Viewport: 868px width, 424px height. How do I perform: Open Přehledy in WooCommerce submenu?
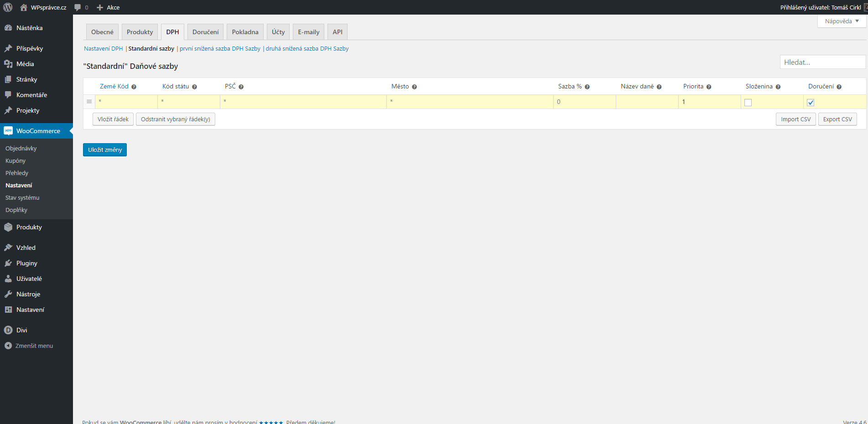tap(17, 173)
